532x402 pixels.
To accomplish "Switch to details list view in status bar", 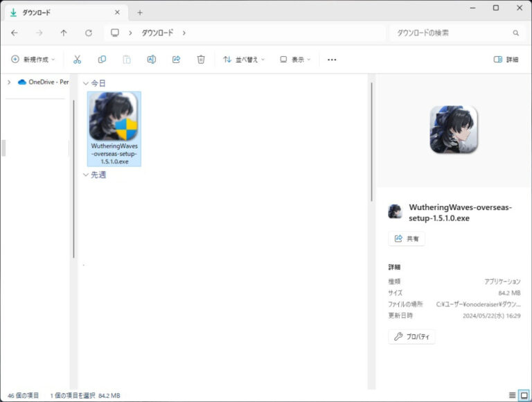I will point(513,395).
